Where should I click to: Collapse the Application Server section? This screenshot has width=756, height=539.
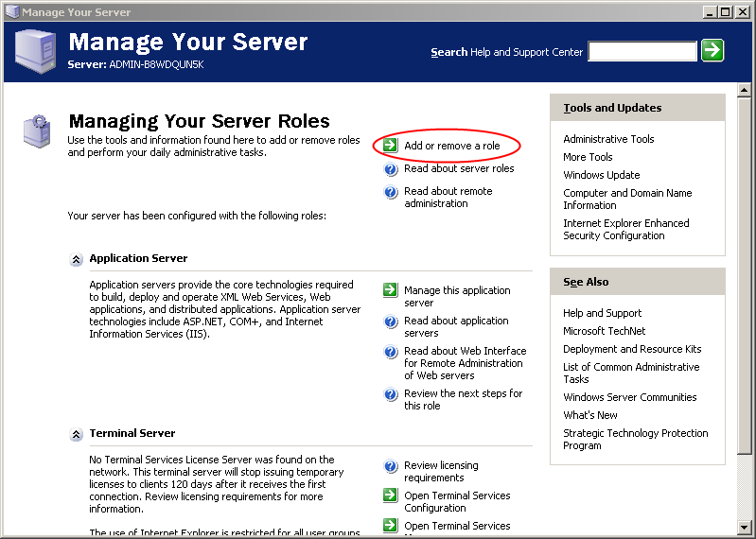(x=76, y=260)
